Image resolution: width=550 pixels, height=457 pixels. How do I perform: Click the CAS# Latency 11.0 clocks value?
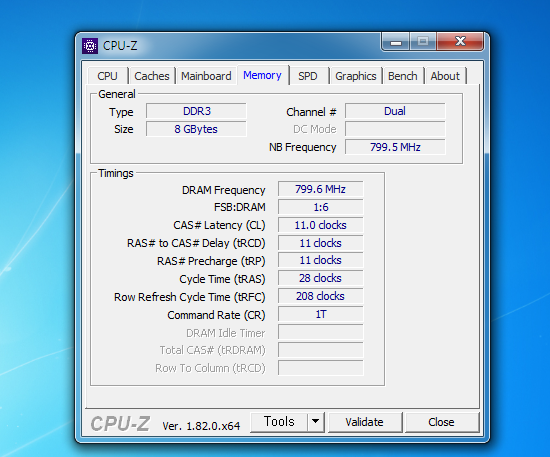321,225
